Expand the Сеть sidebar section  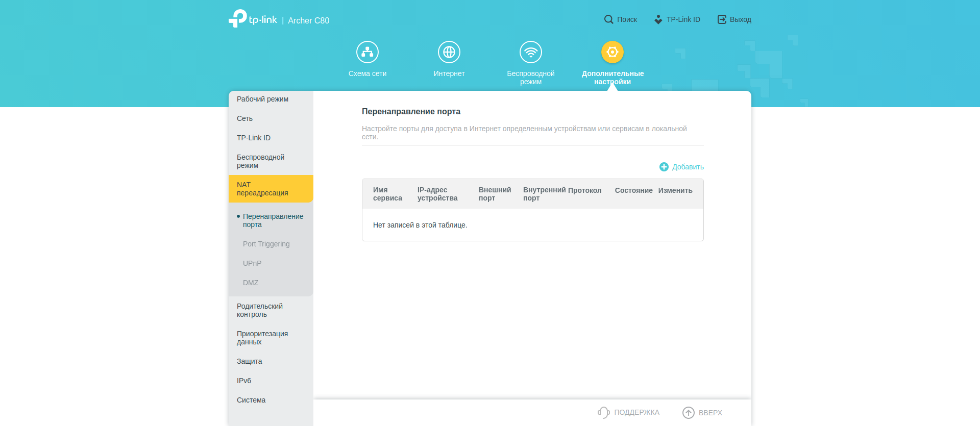pos(245,118)
